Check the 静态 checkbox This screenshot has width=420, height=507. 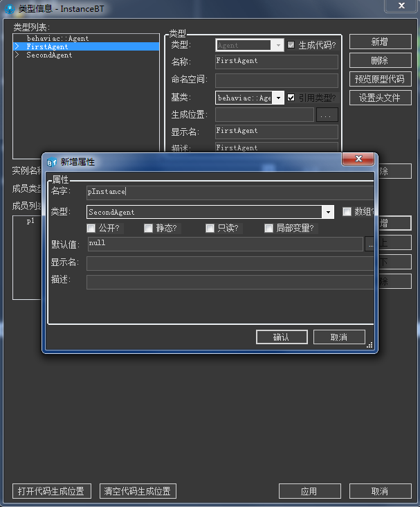pos(148,228)
